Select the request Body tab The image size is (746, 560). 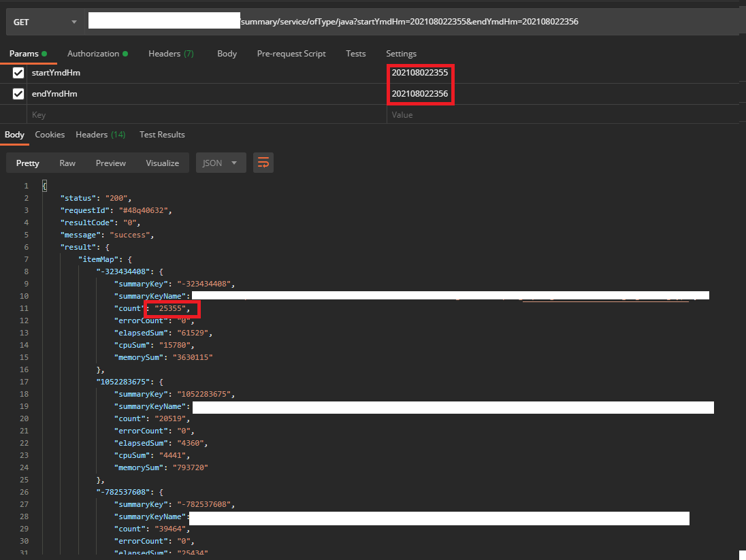[x=227, y=54]
